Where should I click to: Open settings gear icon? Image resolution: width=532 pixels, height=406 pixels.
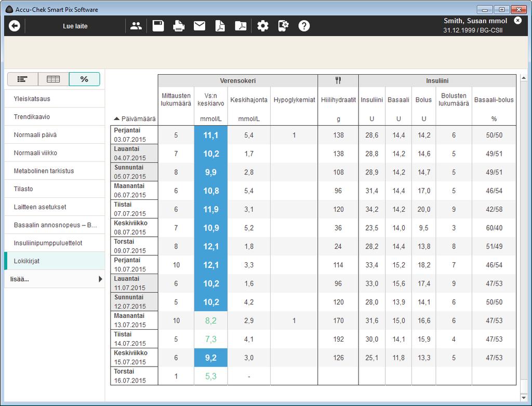click(263, 26)
